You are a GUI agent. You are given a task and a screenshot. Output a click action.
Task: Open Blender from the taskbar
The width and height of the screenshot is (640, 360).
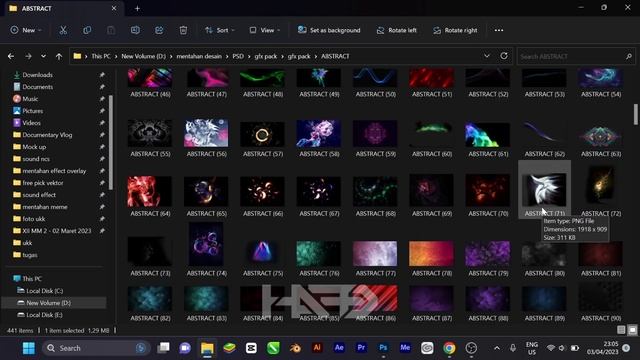295,348
